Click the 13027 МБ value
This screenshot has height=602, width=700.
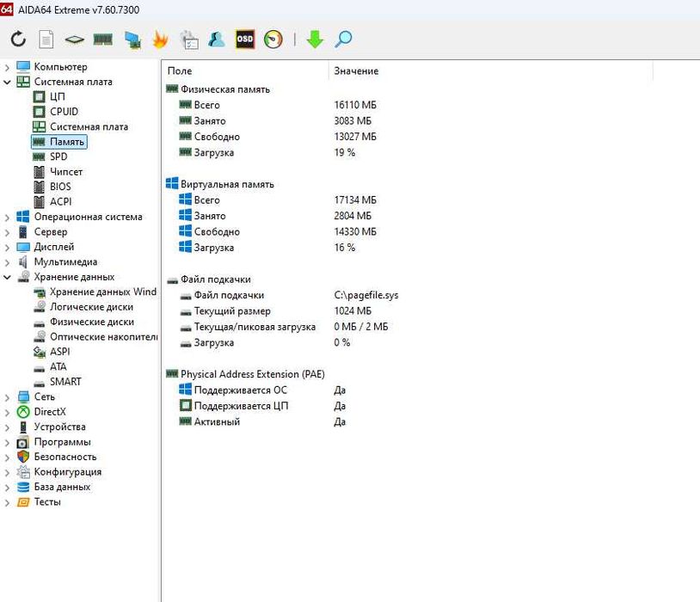355,137
